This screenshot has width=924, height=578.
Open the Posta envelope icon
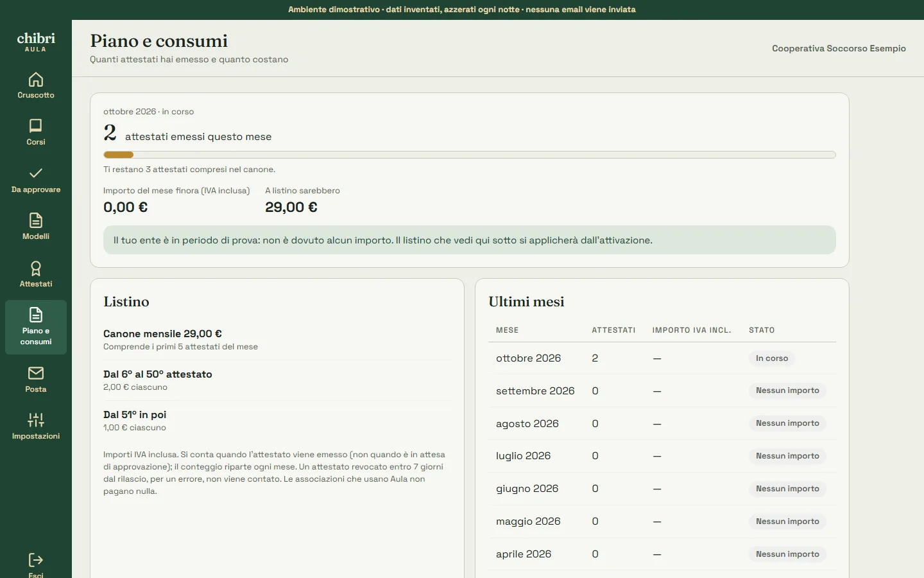click(36, 373)
